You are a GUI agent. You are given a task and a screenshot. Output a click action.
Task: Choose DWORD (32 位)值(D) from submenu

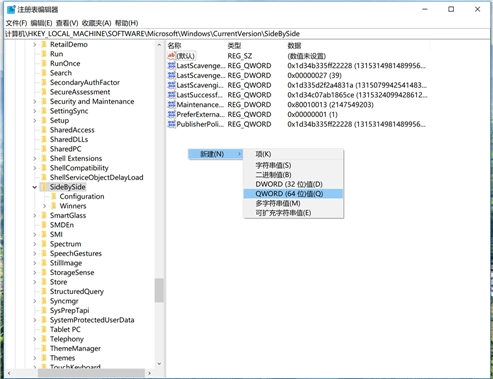pyautogui.click(x=293, y=184)
